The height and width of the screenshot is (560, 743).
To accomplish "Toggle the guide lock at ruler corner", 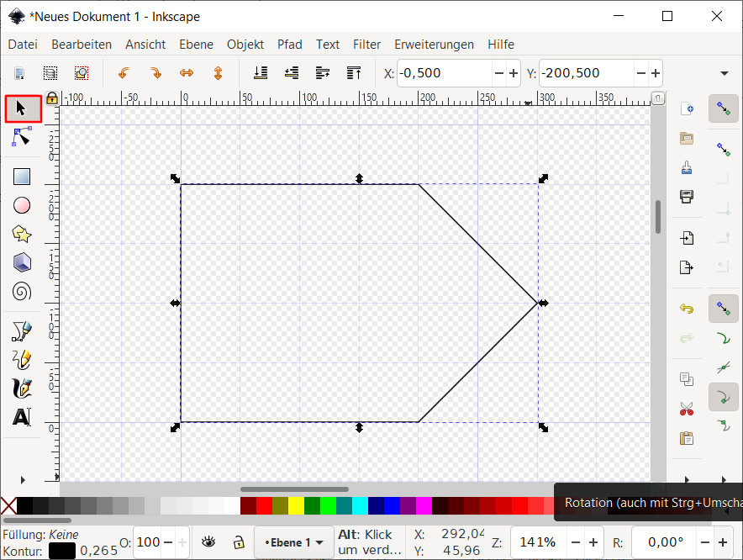I will click(x=51, y=98).
